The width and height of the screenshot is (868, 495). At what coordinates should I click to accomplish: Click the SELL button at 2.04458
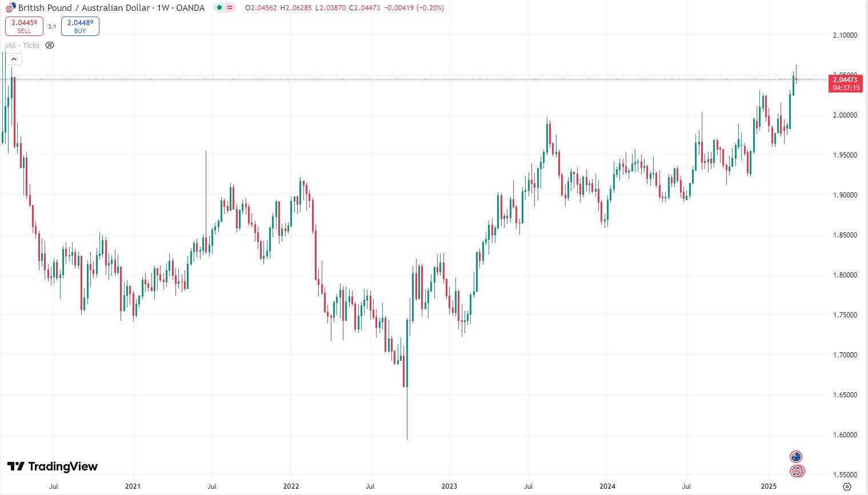24,26
